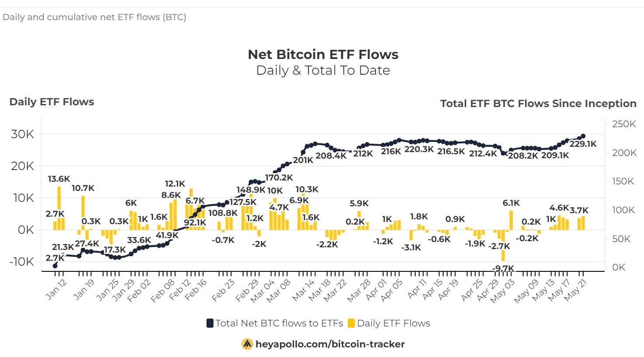Click the 'May 21' x-axis date label
This screenshot has width=644, height=357.
point(574,290)
